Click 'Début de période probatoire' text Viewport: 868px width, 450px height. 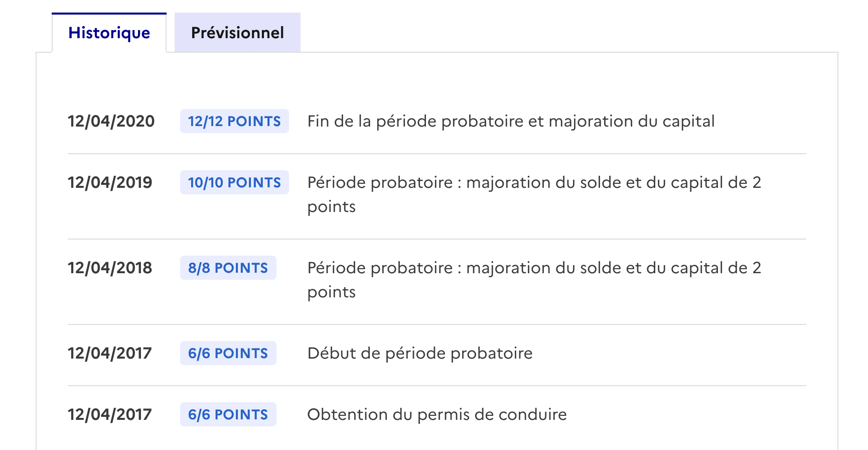point(420,353)
